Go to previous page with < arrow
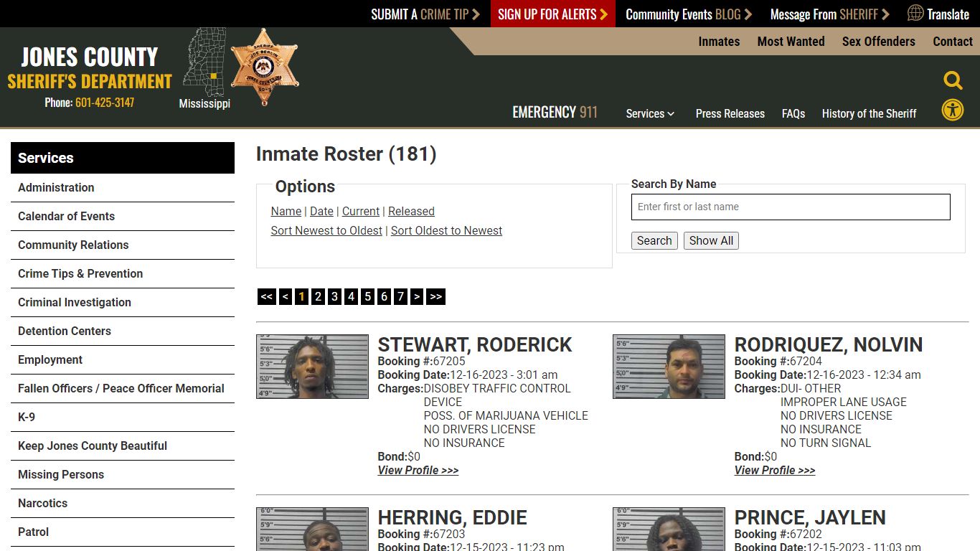 point(286,296)
